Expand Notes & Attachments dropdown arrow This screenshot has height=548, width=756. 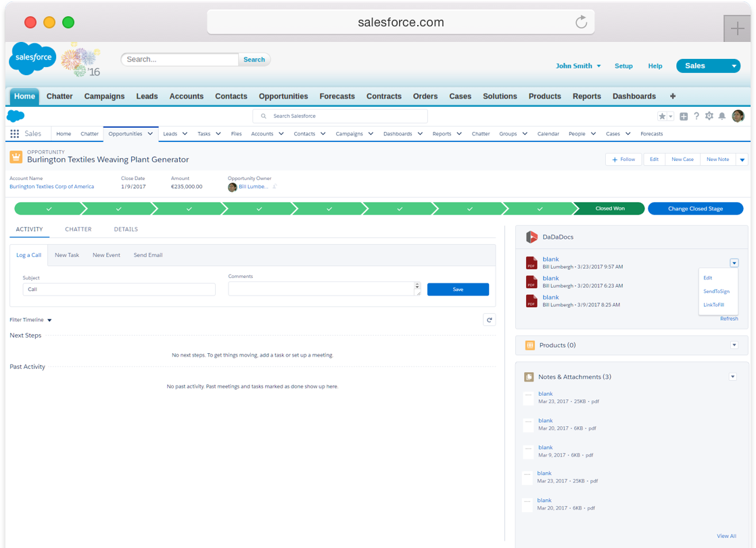733,377
